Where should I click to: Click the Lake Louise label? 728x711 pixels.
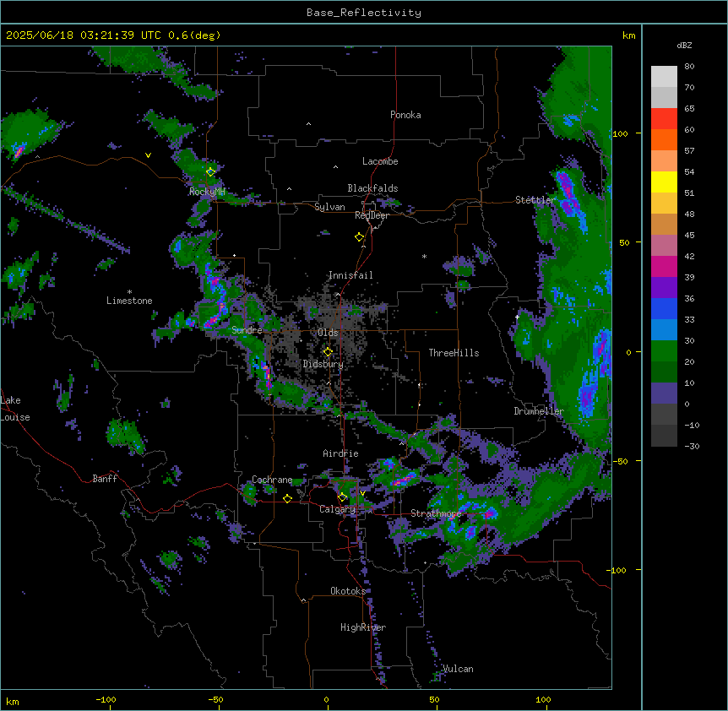[x=15, y=409]
